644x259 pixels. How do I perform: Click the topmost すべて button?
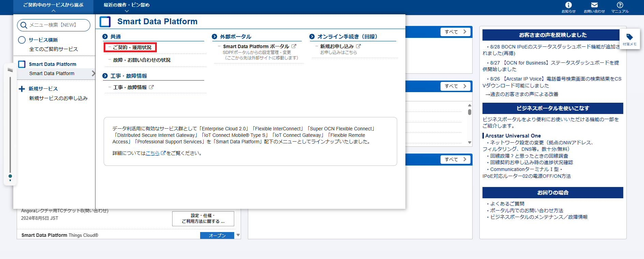tap(455, 32)
